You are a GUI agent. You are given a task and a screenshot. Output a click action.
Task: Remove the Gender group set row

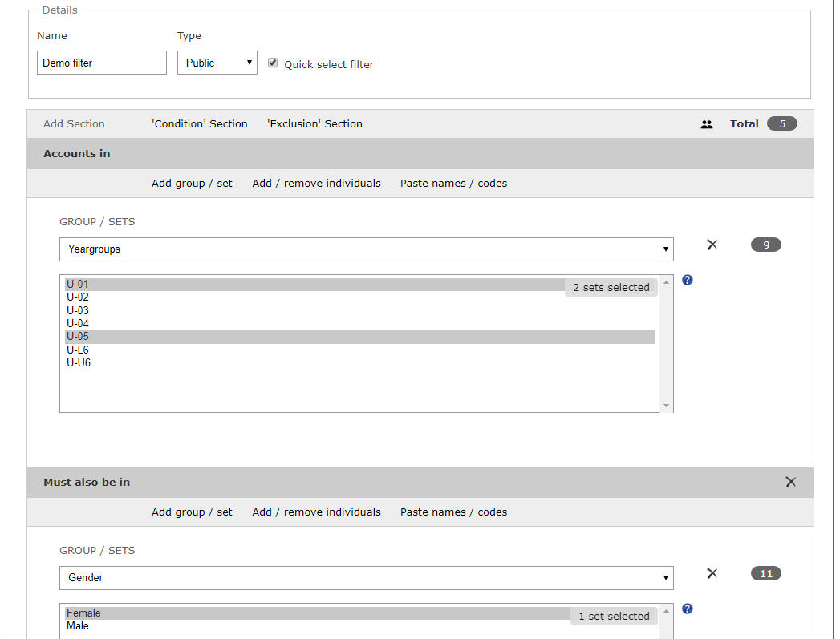pos(712,573)
